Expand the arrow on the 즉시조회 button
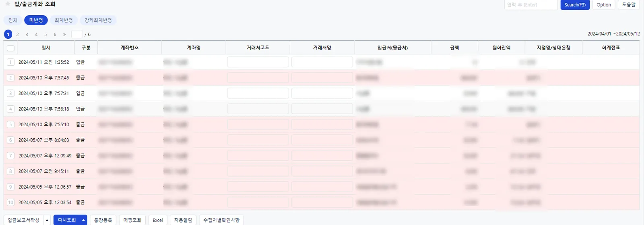 83,220
